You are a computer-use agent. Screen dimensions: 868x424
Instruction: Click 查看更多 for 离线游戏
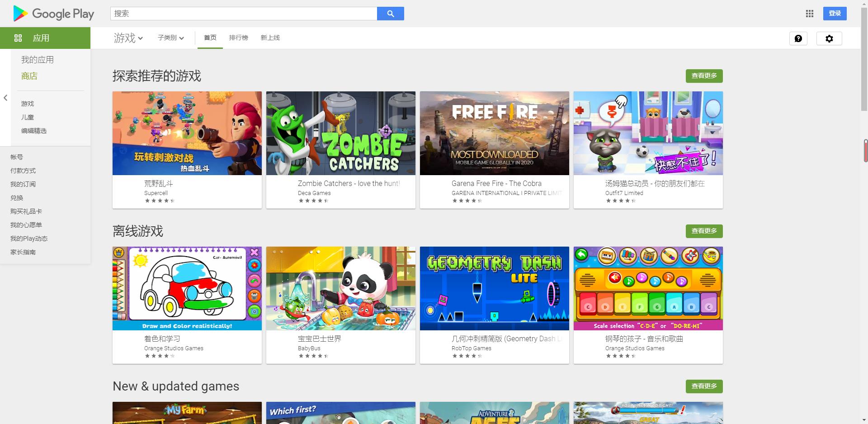[x=704, y=231]
